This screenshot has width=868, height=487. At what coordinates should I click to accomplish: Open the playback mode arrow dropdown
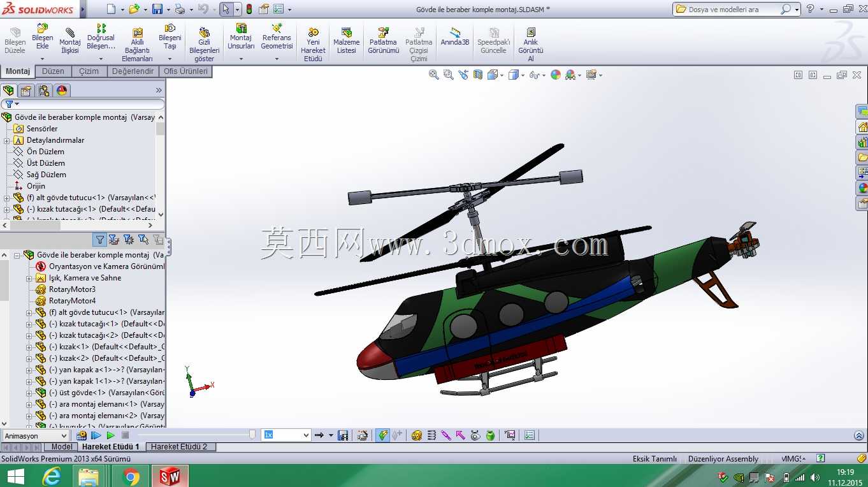[331, 435]
